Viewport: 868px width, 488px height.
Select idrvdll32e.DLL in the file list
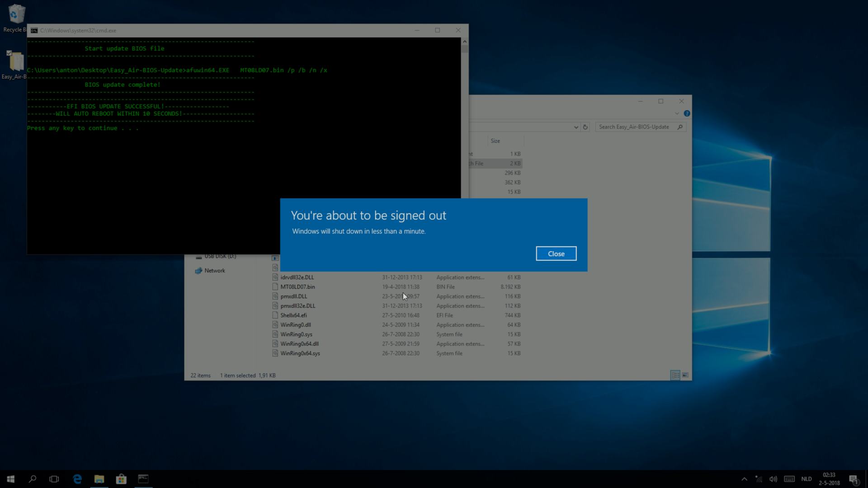click(297, 277)
